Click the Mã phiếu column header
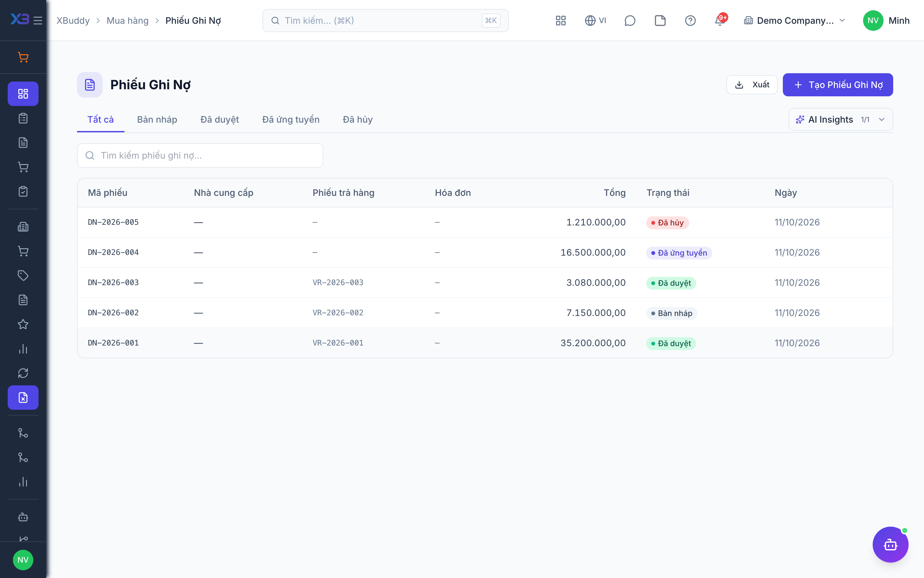The width and height of the screenshot is (924, 578). tap(107, 193)
